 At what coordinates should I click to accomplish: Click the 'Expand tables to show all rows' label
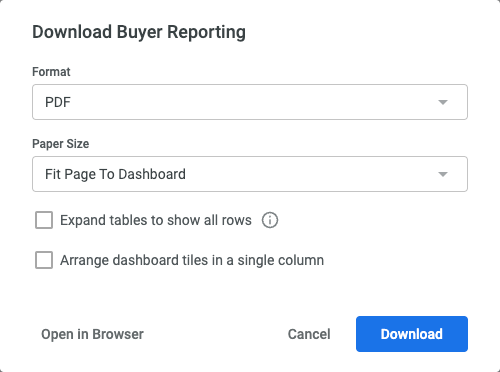point(156,220)
